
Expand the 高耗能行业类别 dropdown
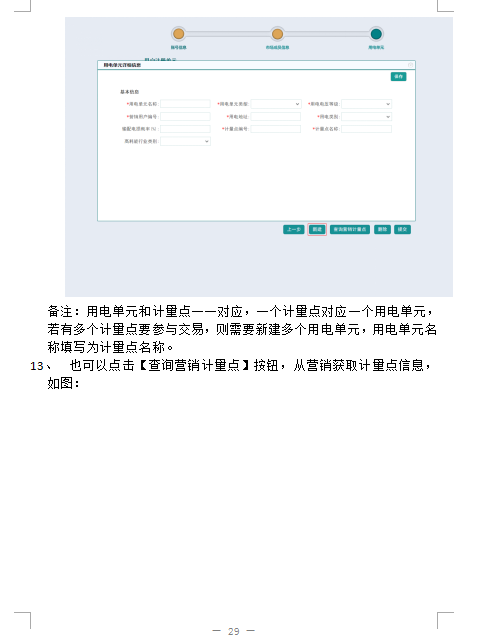click(x=185, y=141)
